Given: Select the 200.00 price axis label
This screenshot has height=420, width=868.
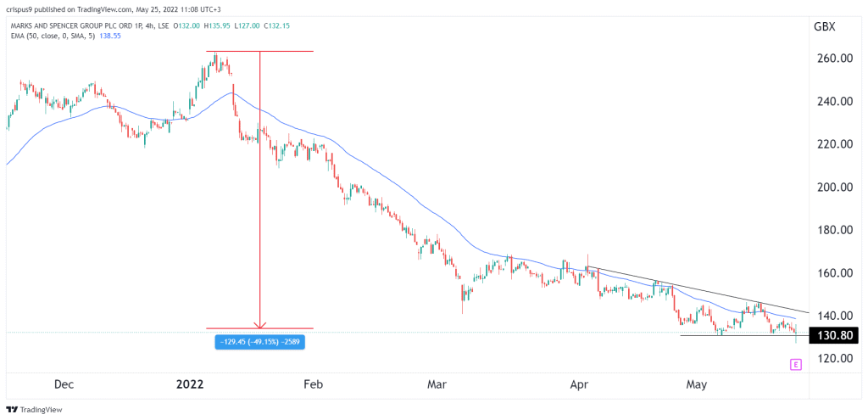Looking at the screenshot, I should 835,188.
